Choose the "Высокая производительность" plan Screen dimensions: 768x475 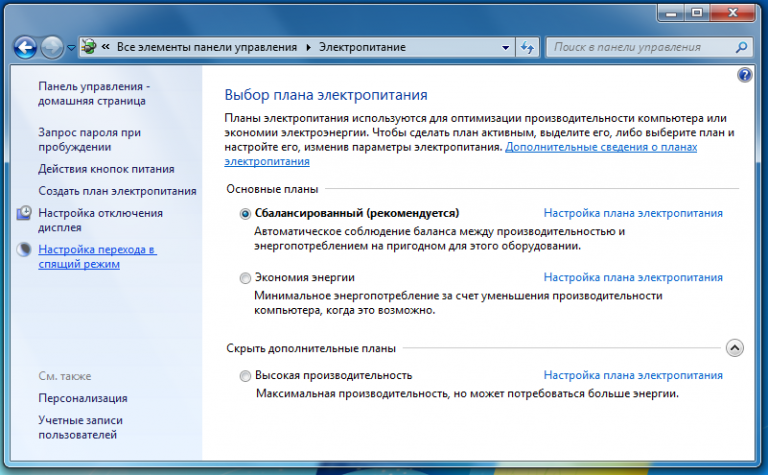(x=246, y=375)
